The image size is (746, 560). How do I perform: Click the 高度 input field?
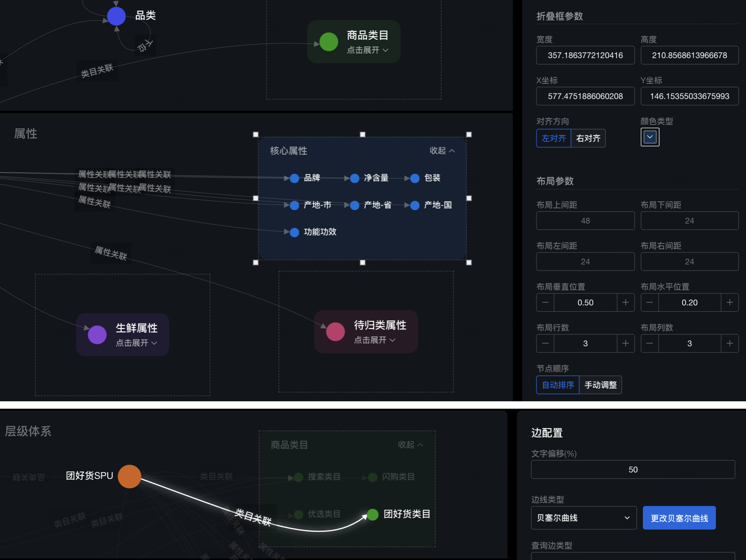point(689,55)
